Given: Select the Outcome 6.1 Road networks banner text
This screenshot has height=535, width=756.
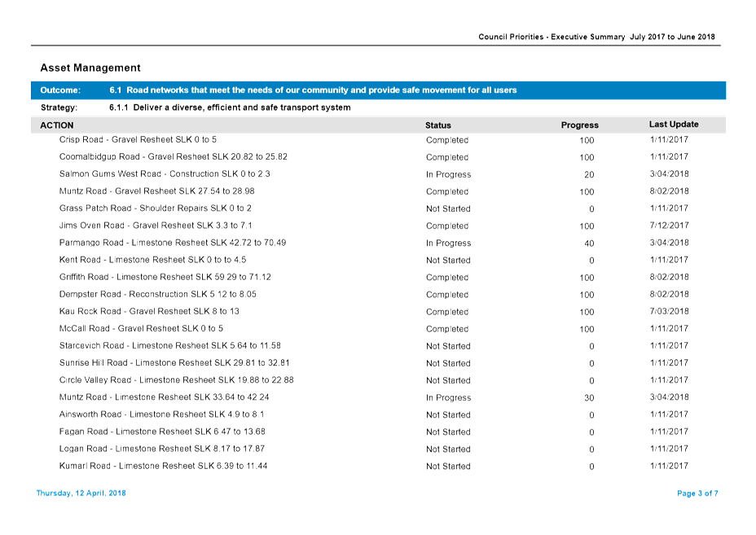Looking at the screenshot, I should 313,90.
